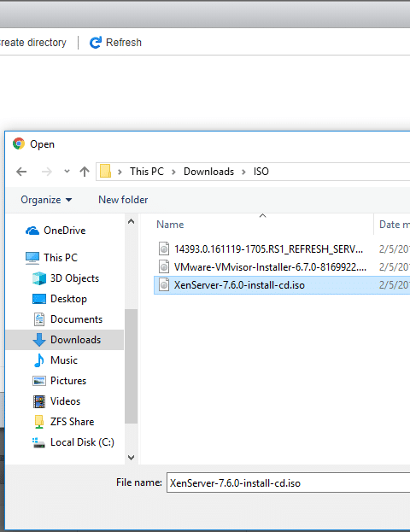
Task: Click the date cell of the XenServer ISO row
Action: (x=395, y=285)
